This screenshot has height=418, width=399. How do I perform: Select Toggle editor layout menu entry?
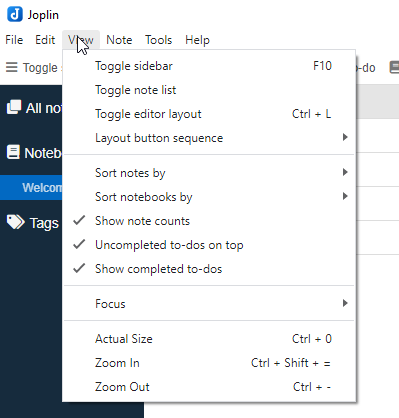pos(209,114)
